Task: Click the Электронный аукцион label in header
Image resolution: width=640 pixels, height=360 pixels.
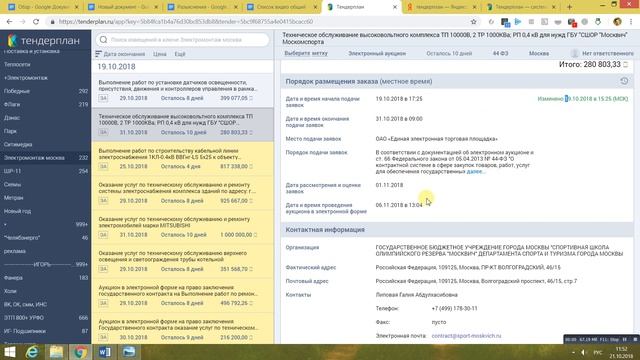Action: (x=377, y=53)
